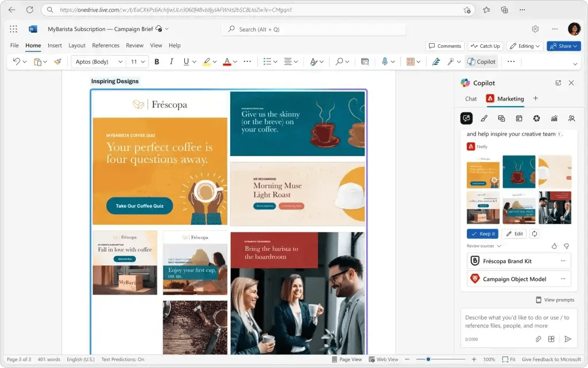The image size is (588, 368).
Task: Click the Catch Up button
Action: pyautogui.click(x=486, y=46)
